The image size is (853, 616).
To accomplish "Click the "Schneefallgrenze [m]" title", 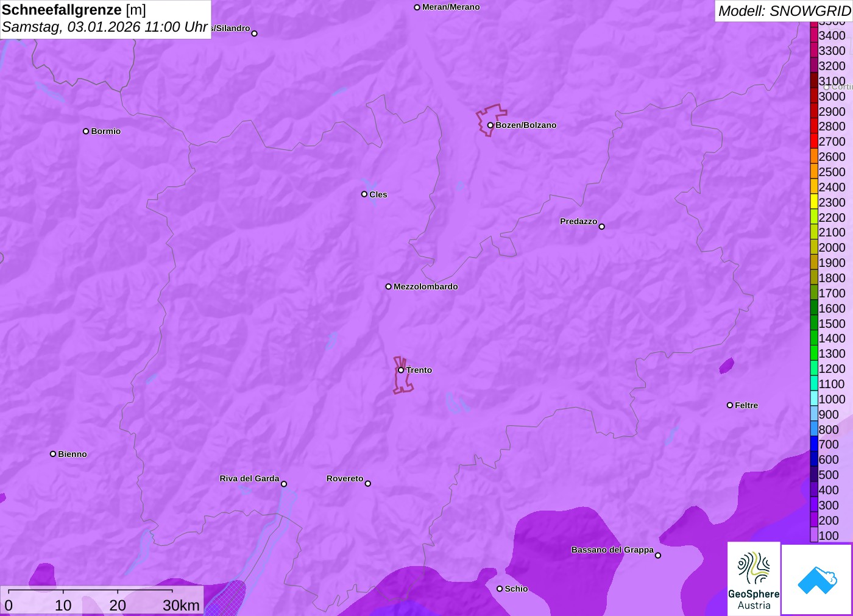I will click(74, 10).
